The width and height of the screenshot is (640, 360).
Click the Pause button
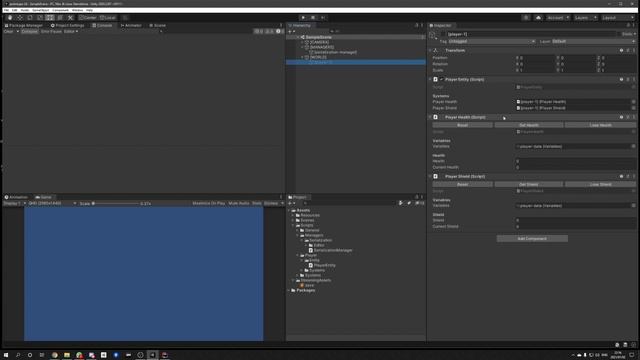coord(313,18)
